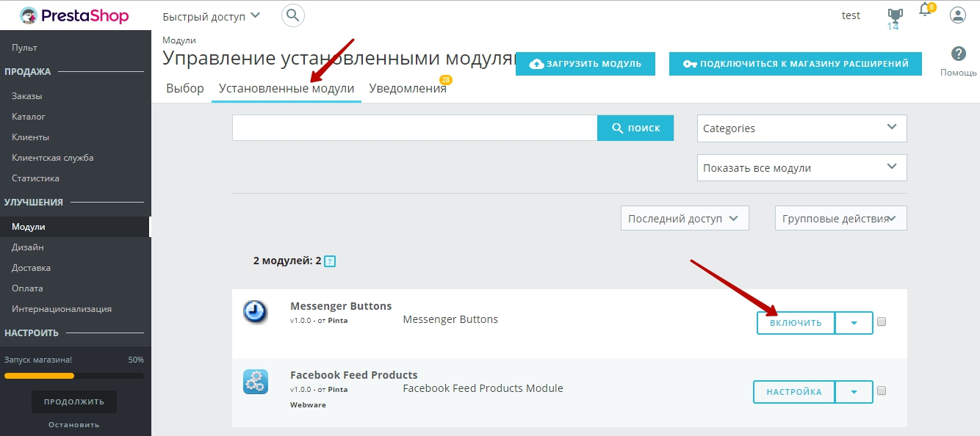Click the Help question mark icon

tap(958, 54)
